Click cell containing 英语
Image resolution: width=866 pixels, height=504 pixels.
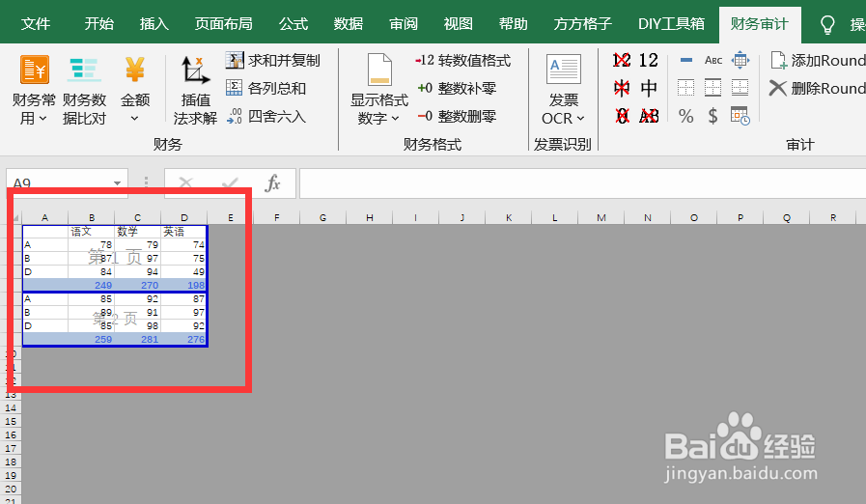[x=183, y=232]
